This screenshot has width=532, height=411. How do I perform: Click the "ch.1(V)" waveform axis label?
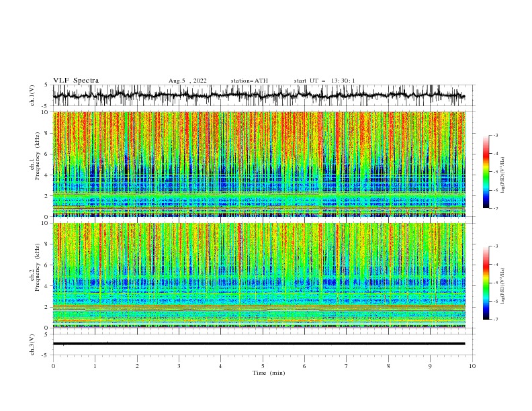point(32,95)
